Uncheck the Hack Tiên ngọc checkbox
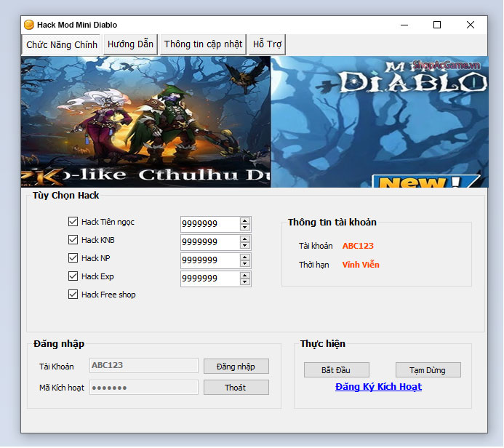The height and width of the screenshot is (448, 504). coord(73,221)
